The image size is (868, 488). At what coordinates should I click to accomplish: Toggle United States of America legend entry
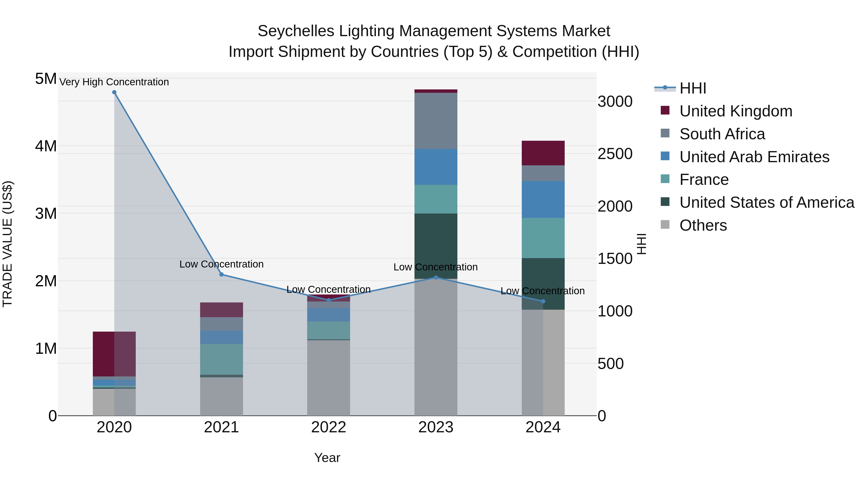(758, 202)
